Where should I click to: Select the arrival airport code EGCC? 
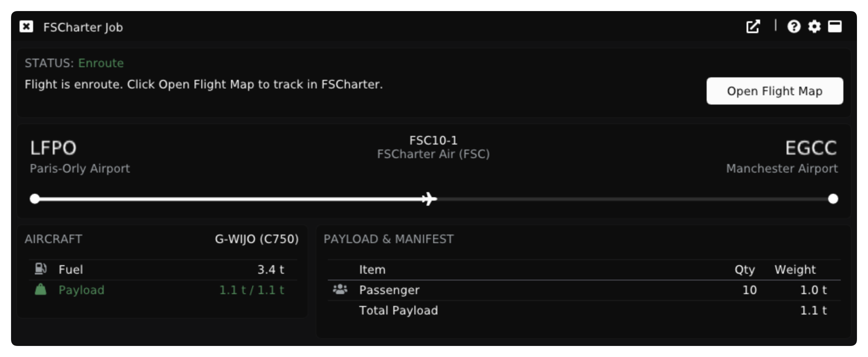(811, 147)
